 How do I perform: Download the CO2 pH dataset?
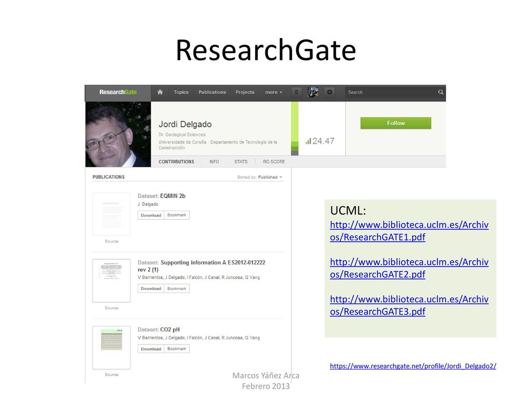pos(151,349)
